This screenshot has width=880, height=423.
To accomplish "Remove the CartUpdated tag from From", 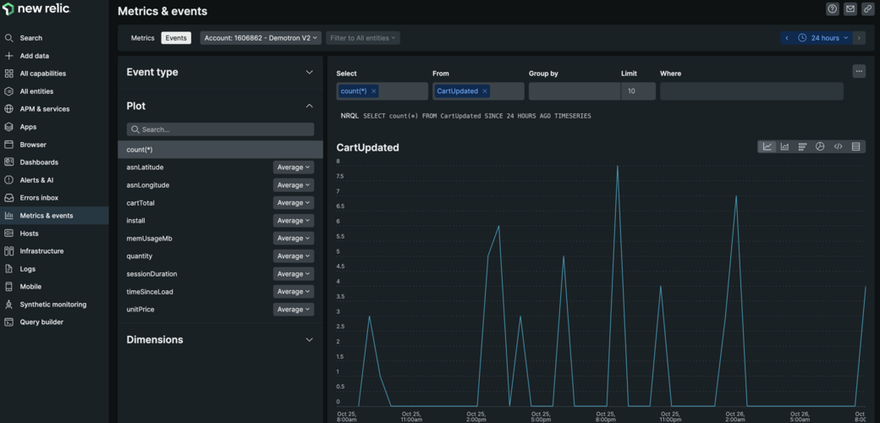I will pos(485,91).
